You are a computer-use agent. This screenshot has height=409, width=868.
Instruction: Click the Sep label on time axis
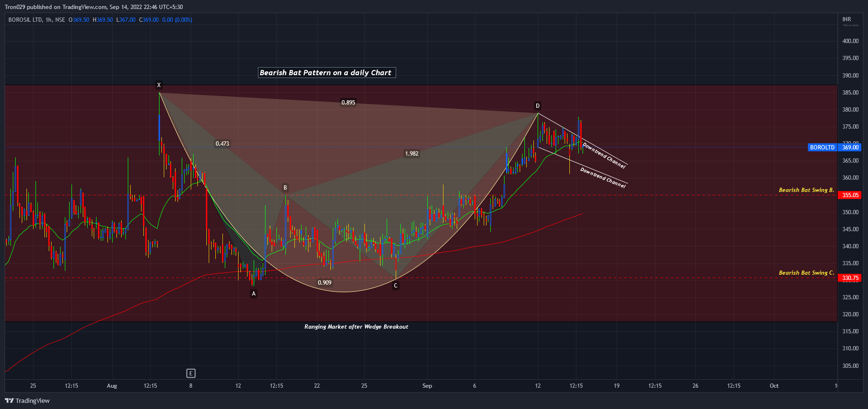(x=427, y=386)
